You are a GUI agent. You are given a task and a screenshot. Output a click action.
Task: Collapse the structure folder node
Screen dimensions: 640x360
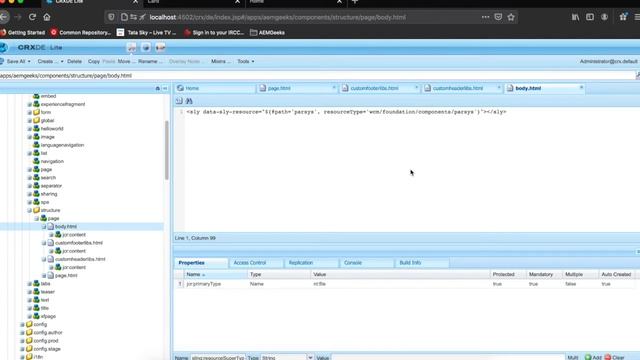click(x=29, y=210)
